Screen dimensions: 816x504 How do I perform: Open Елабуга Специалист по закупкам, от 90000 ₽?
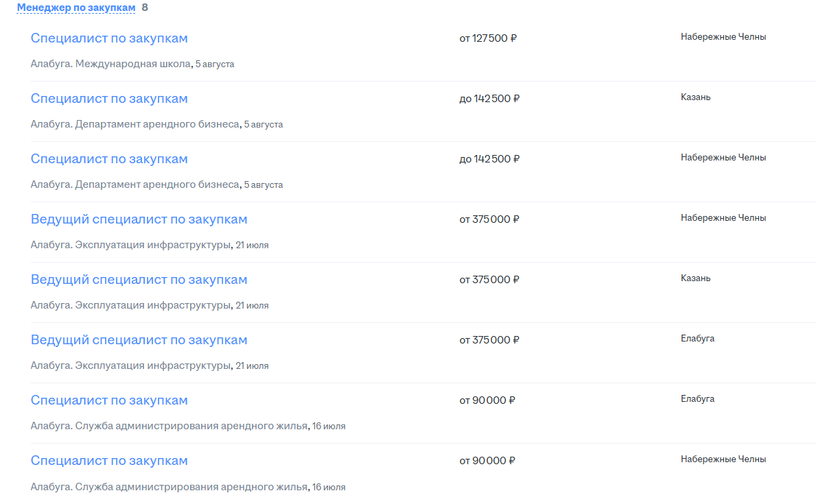pos(109,400)
